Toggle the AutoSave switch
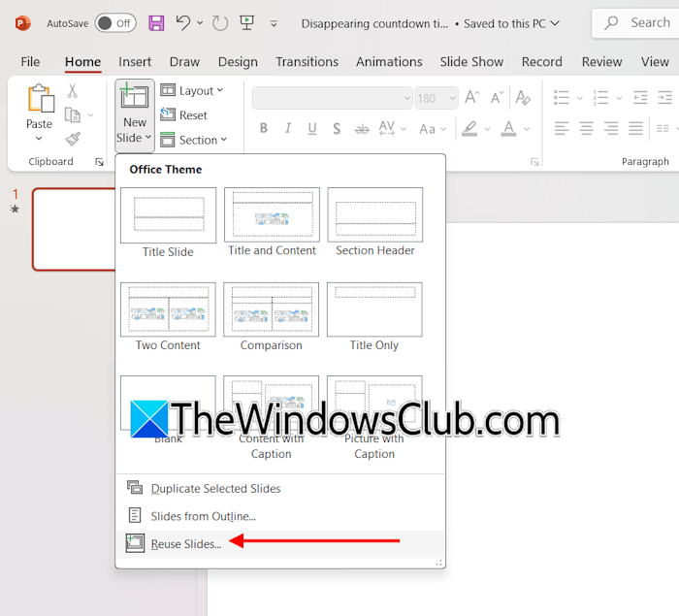The width and height of the screenshot is (679, 616). 115,22
